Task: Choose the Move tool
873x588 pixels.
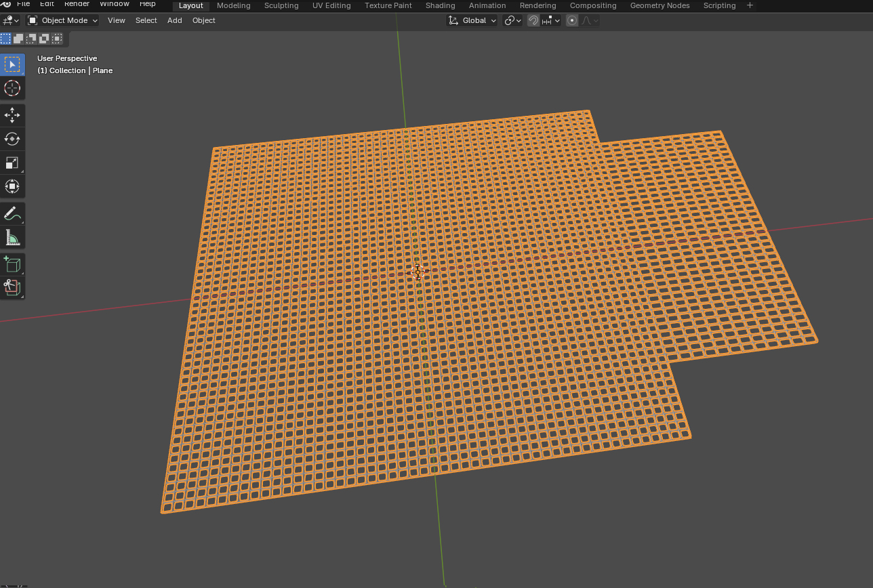Action: [12, 116]
